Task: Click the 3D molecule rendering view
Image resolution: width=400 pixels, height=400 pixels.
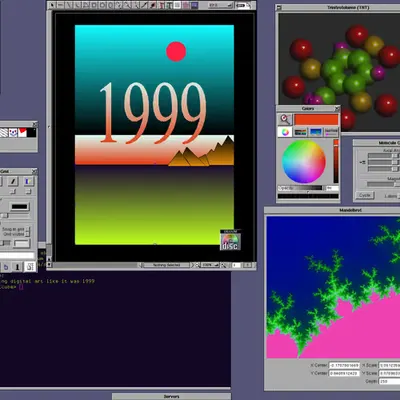Action: 339,72
